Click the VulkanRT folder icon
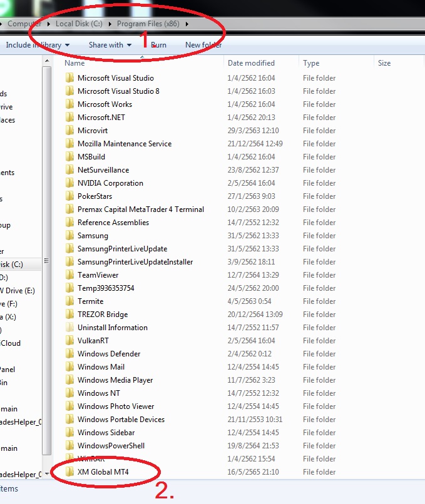The height and width of the screenshot is (504, 425). tap(69, 341)
